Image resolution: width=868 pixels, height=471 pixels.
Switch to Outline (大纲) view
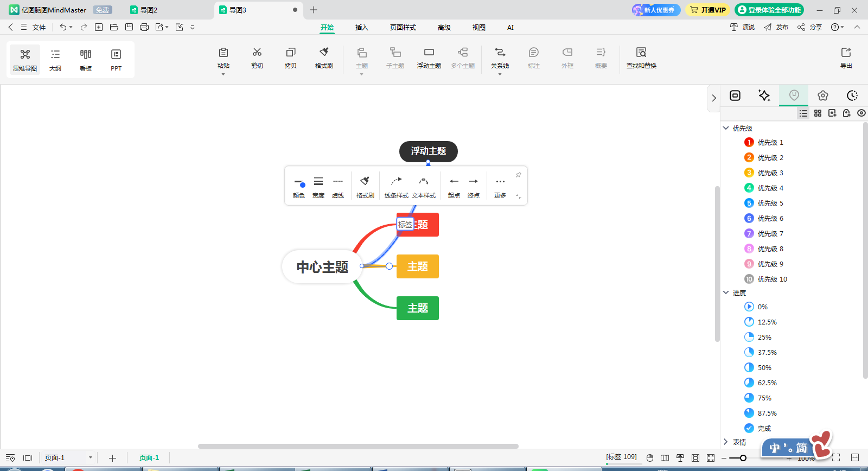click(x=55, y=60)
